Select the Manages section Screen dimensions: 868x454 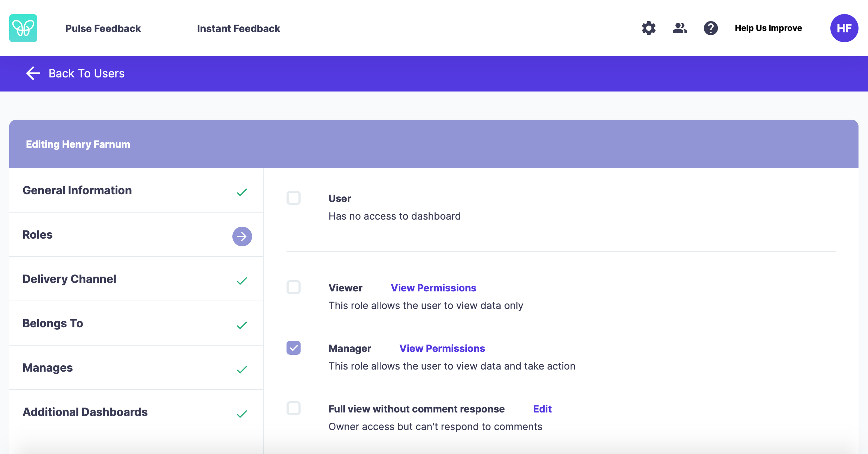click(136, 368)
